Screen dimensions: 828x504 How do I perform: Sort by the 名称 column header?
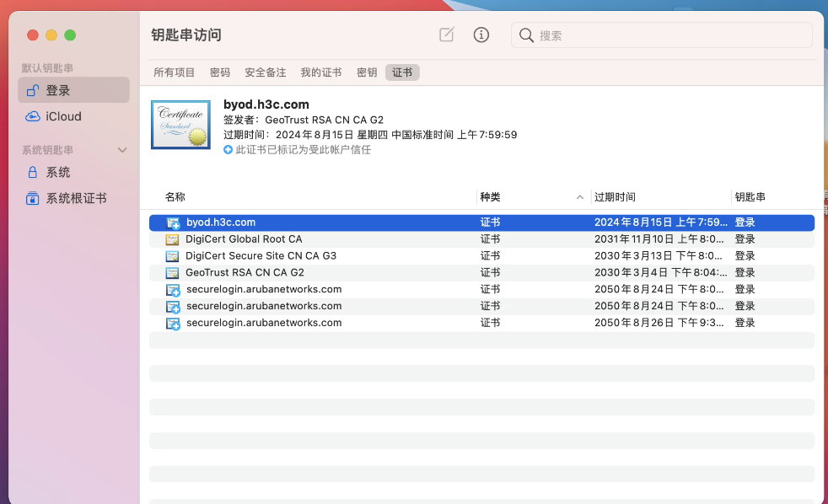(x=175, y=197)
